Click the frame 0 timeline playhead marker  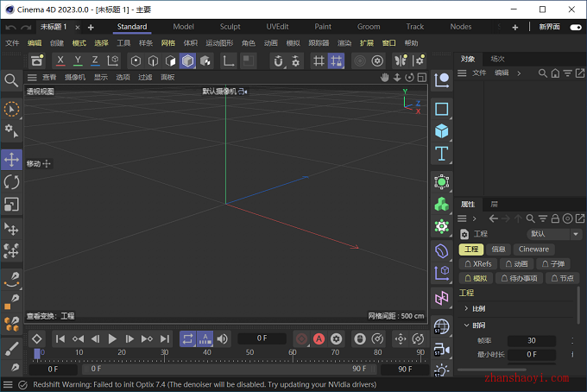coord(37,353)
